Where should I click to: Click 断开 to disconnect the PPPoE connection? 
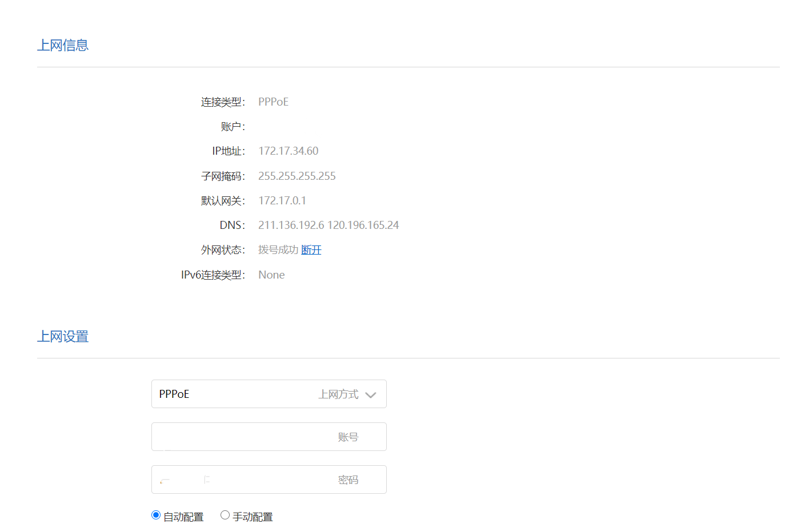click(x=311, y=249)
